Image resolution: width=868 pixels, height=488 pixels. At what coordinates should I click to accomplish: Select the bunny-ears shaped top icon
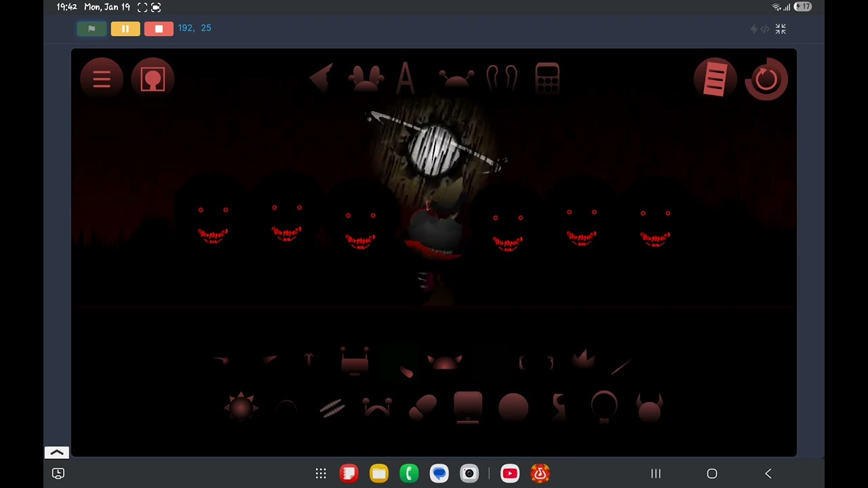366,77
